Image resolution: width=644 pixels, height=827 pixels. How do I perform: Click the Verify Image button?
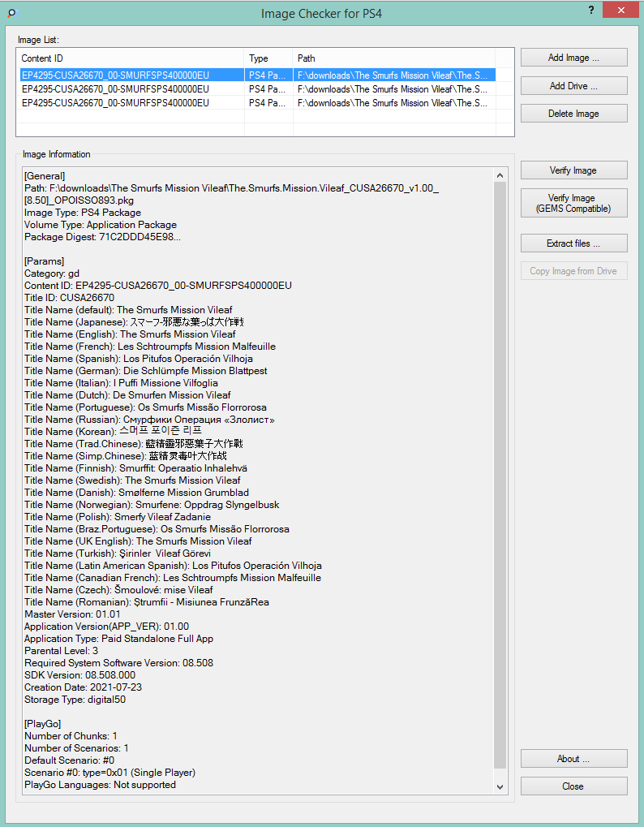pos(574,170)
